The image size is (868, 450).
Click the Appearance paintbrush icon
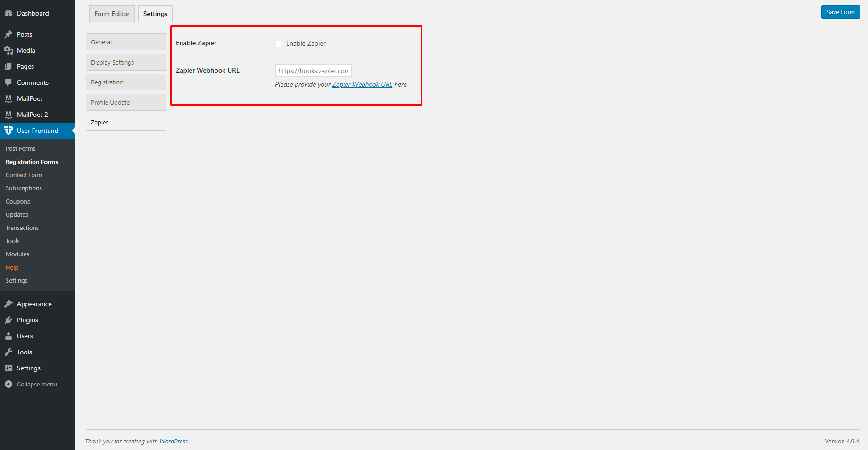[x=8, y=304]
